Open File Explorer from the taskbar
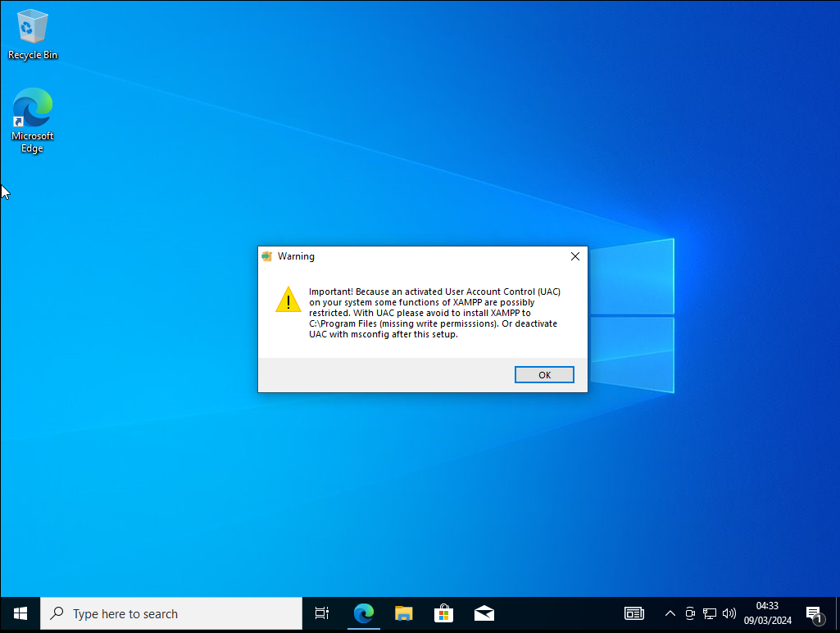 coord(403,613)
